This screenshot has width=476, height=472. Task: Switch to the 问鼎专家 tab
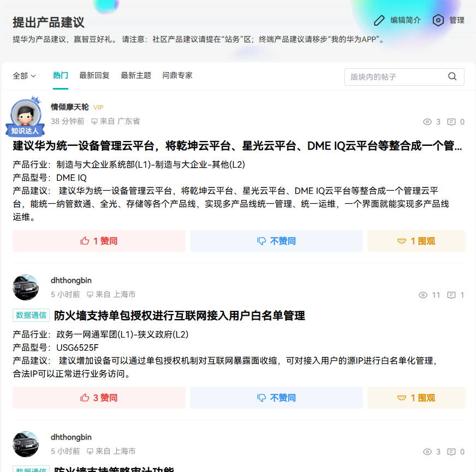(x=177, y=75)
